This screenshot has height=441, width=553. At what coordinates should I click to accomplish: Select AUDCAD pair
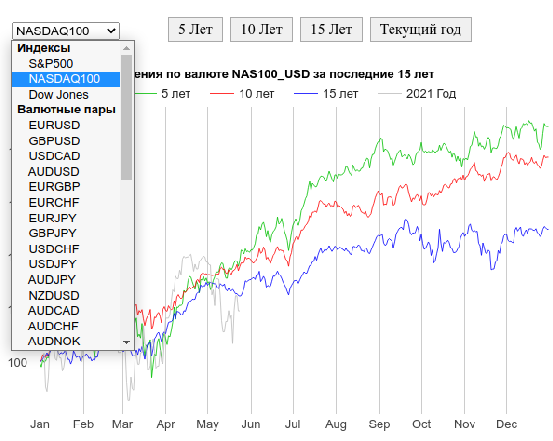pos(66,310)
